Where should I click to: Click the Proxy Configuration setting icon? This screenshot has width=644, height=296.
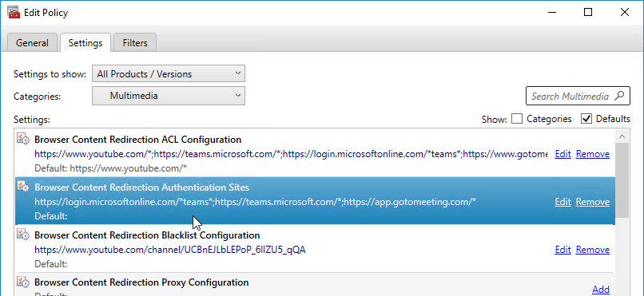[x=23, y=282]
